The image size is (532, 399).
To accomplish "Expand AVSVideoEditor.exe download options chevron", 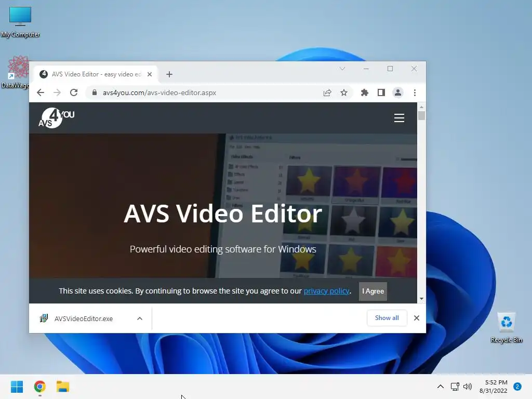I will 139,318.
